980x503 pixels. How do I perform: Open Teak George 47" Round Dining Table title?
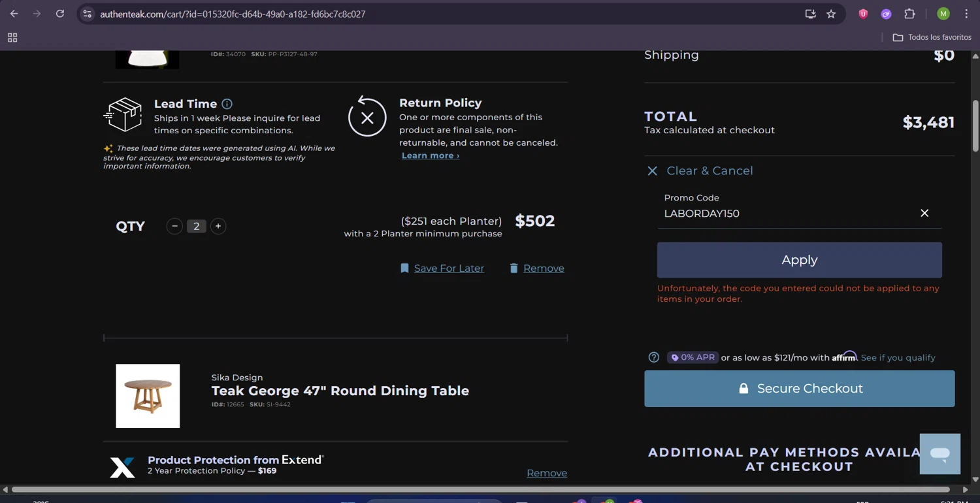pyautogui.click(x=340, y=391)
